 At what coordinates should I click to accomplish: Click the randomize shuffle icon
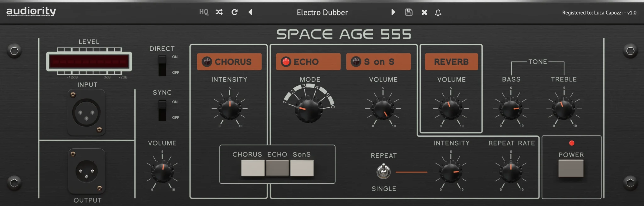(x=219, y=12)
